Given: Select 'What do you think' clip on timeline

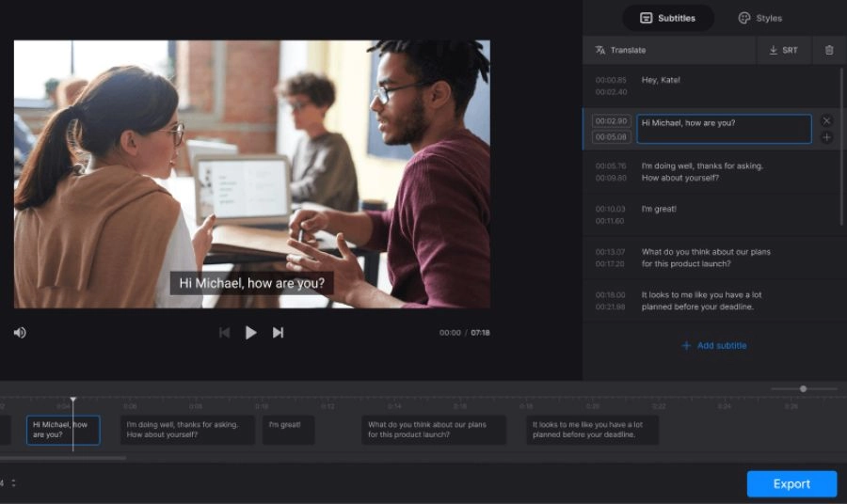Looking at the screenshot, I should pos(434,430).
